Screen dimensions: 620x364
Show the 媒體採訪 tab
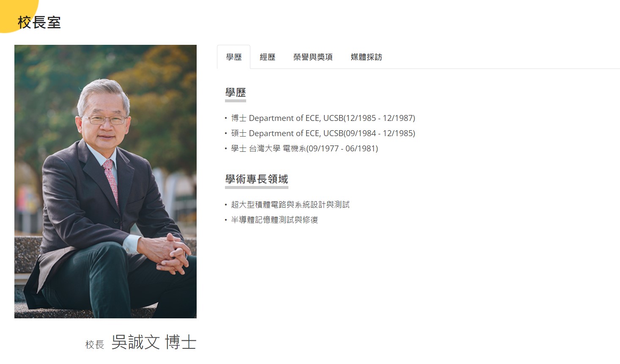(x=366, y=57)
